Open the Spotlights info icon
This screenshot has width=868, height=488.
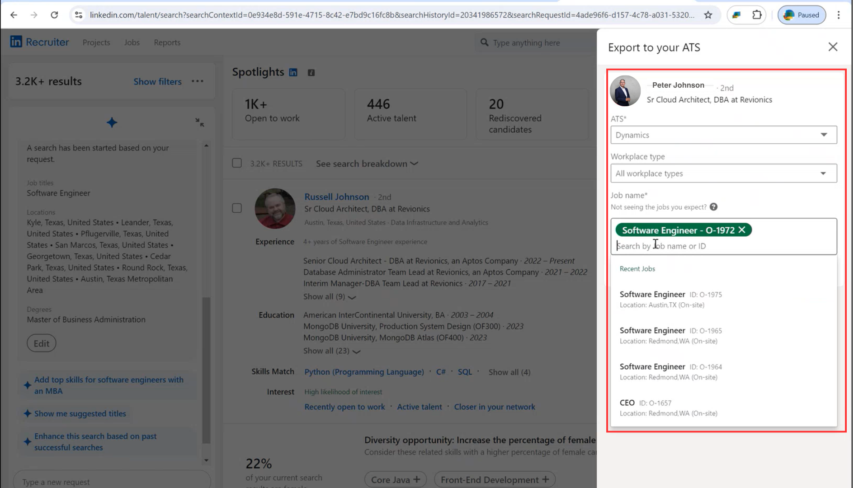[311, 73]
